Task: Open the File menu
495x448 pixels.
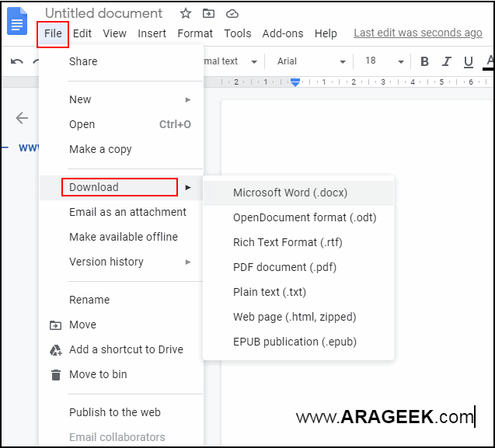Action: point(53,33)
